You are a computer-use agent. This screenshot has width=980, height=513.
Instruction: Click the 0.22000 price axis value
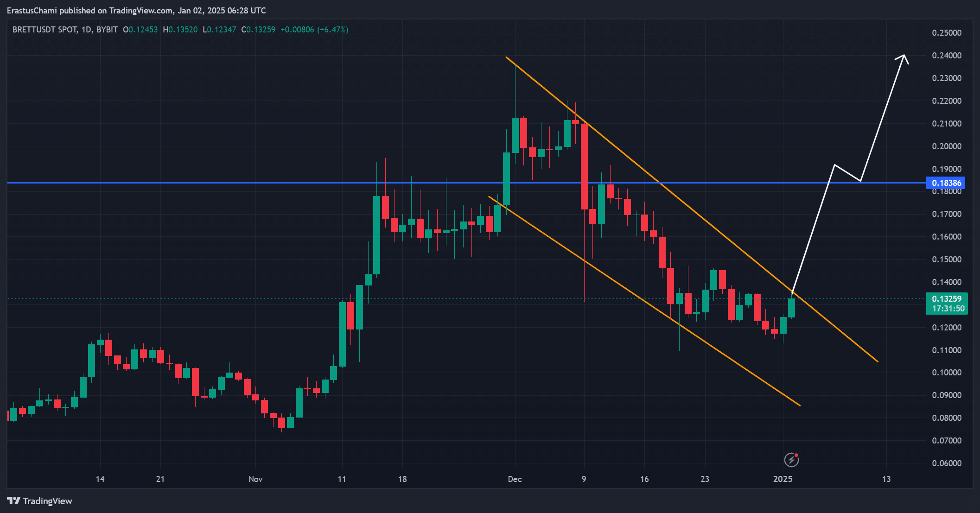coord(947,101)
